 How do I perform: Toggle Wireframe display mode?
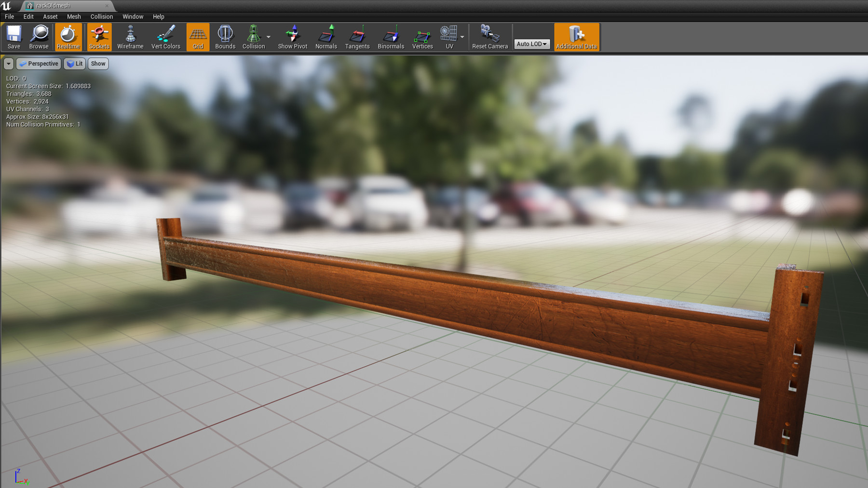tap(130, 36)
